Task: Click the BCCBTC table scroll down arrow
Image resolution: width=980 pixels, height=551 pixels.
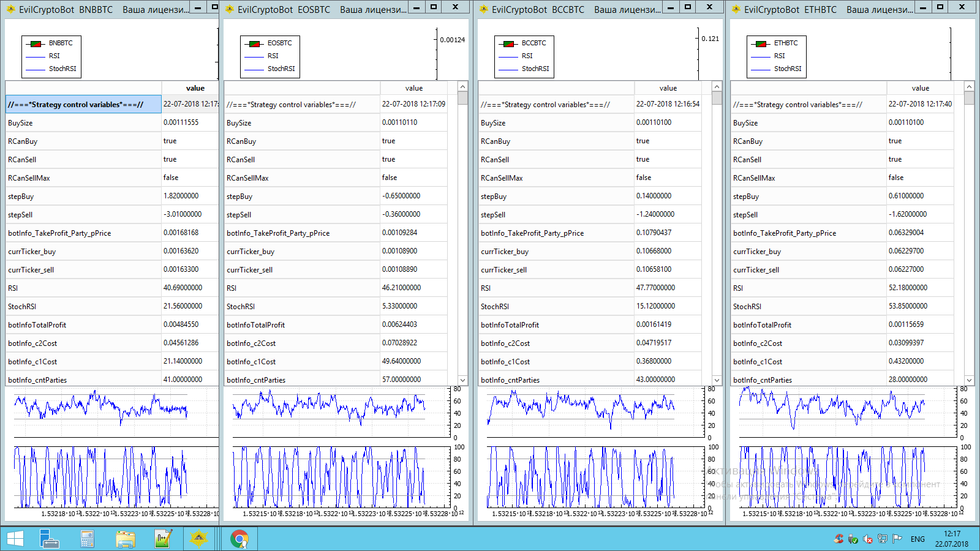Action: point(717,380)
